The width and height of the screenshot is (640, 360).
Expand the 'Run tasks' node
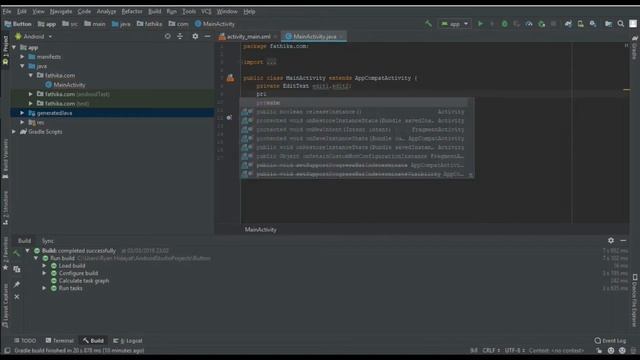[44, 288]
